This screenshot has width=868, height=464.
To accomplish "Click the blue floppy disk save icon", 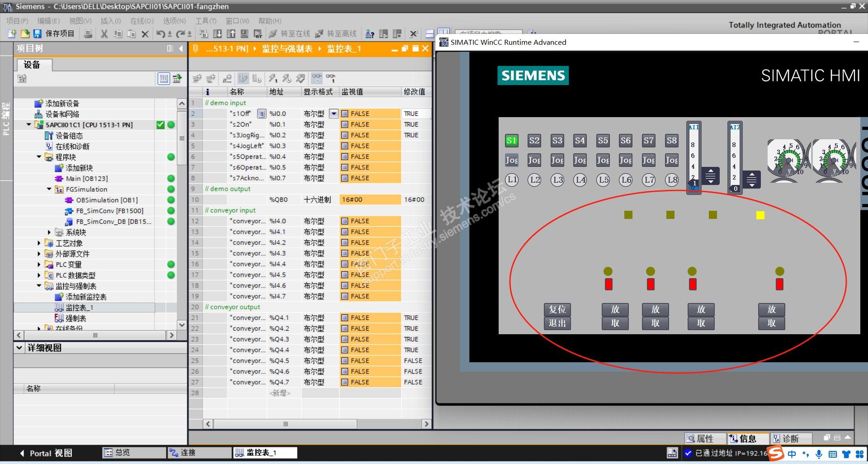I will click(38, 34).
